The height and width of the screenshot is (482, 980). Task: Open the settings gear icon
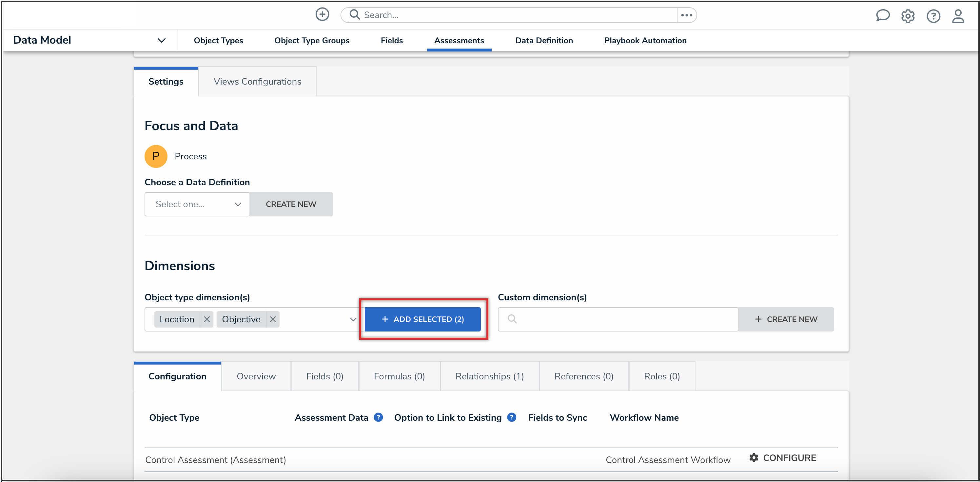(908, 16)
